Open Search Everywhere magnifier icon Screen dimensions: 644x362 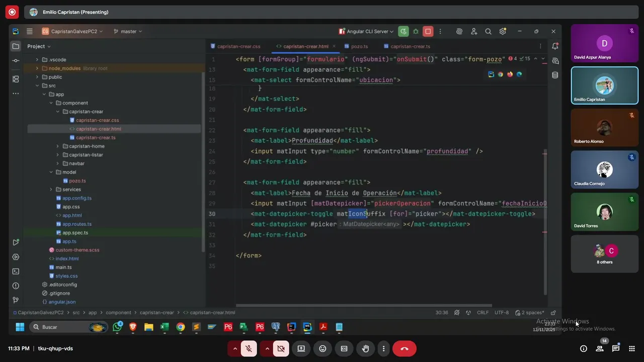point(488,31)
